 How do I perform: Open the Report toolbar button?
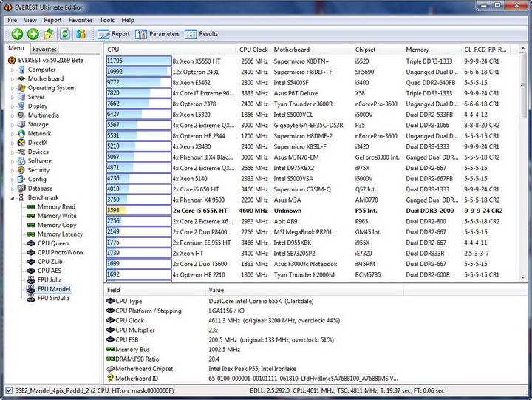(113, 34)
